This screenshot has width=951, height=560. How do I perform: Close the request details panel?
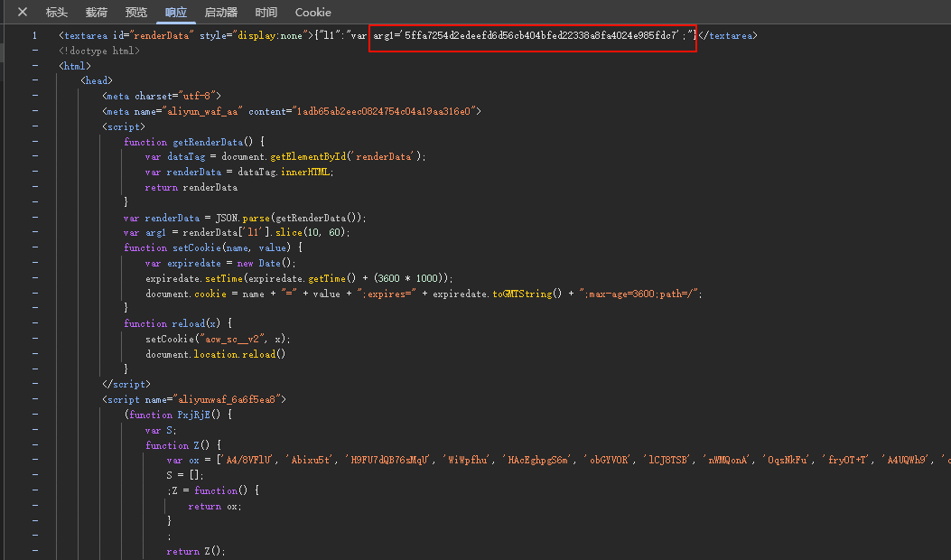coord(23,12)
